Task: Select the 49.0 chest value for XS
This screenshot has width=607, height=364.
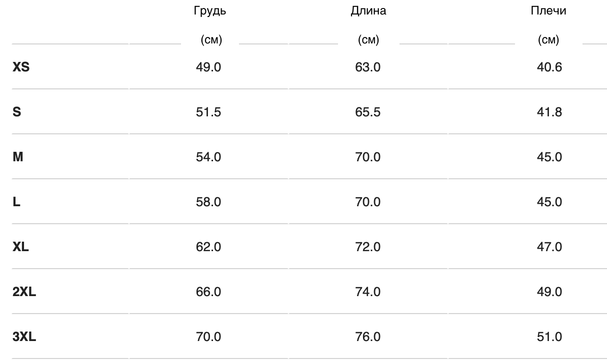Action: [208, 67]
